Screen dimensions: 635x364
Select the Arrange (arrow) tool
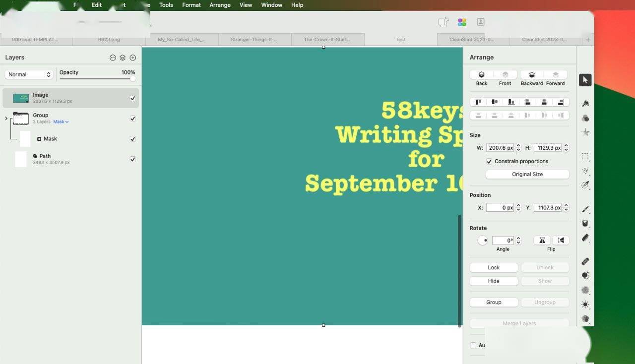pyautogui.click(x=585, y=80)
